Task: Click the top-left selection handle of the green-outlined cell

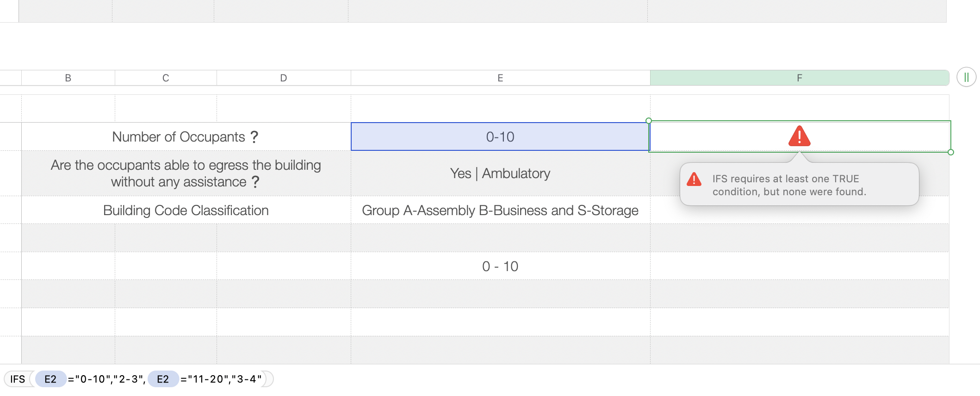Action: coord(649,121)
